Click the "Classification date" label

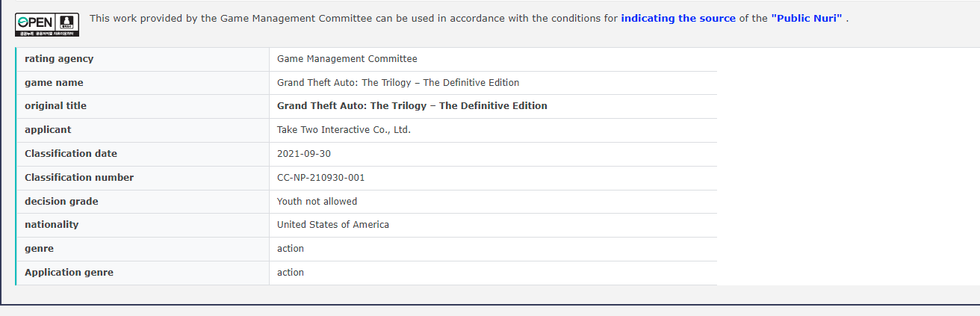tap(71, 154)
